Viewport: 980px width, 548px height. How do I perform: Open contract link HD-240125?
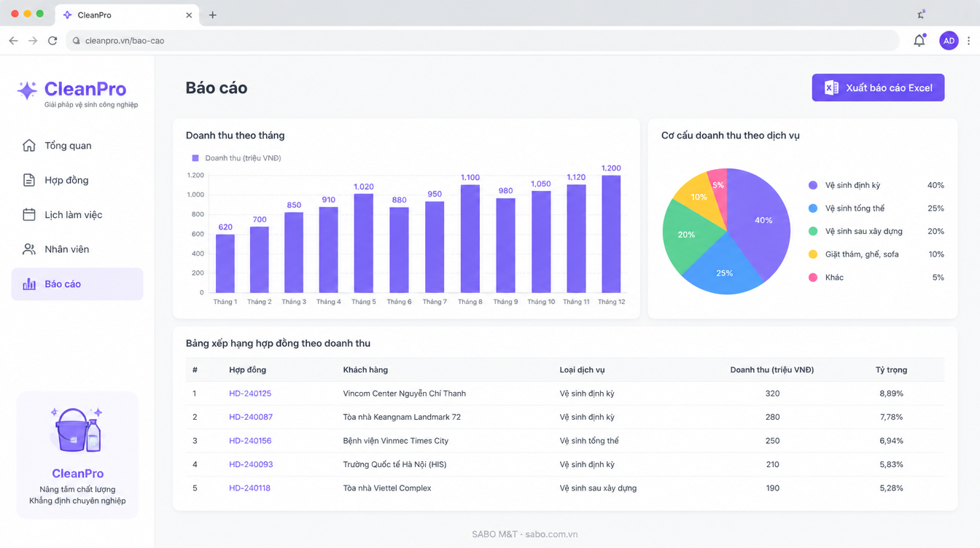pyautogui.click(x=250, y=394)
